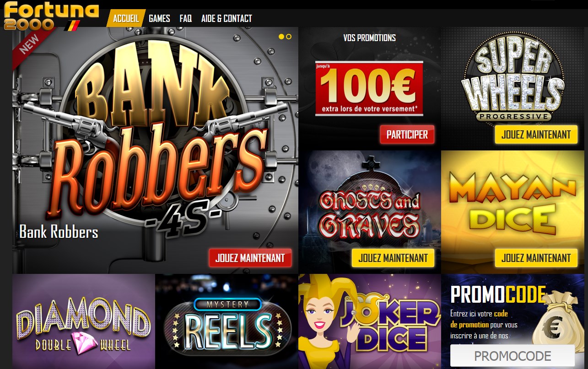Image resolution: width=588 pixels, height=369 pixels.
Task: Click the 100€ extra promotion banner
Action: click(369, 89)
